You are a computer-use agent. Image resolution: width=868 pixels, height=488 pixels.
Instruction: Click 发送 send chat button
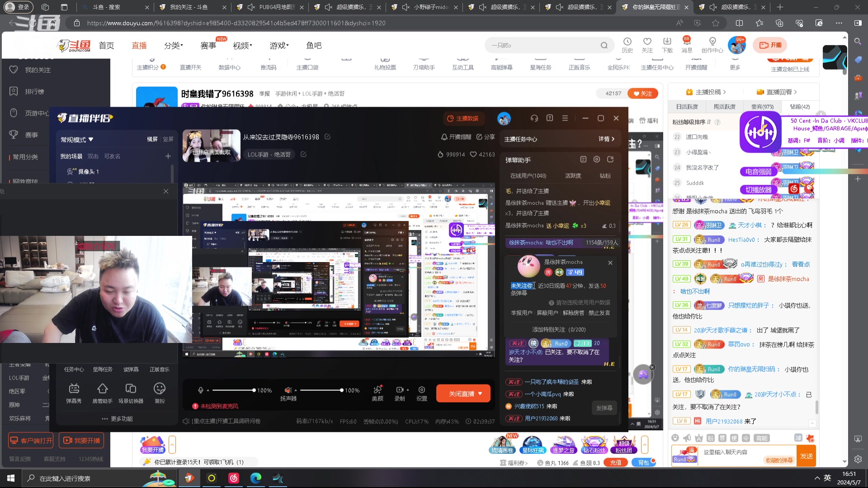coord(806,456)
